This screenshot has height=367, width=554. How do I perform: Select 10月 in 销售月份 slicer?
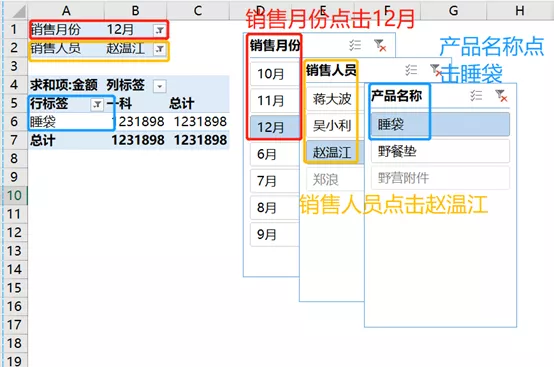coord(275,74)
